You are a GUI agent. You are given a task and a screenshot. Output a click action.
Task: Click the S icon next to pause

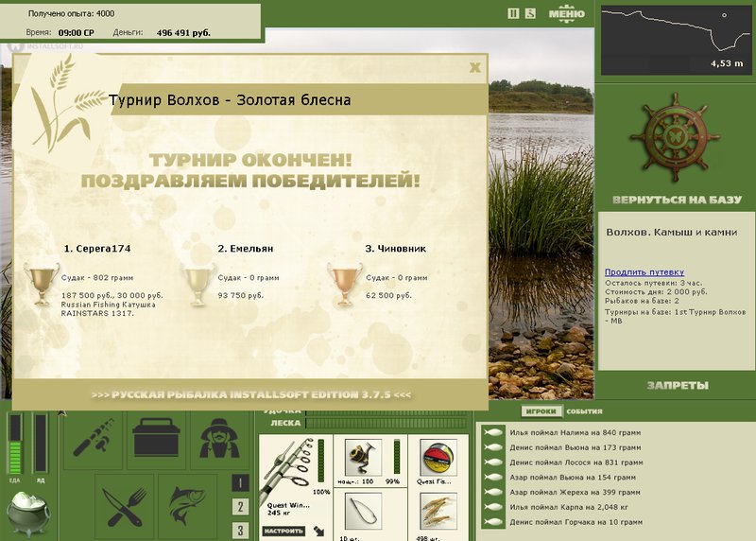pos(530,13)
